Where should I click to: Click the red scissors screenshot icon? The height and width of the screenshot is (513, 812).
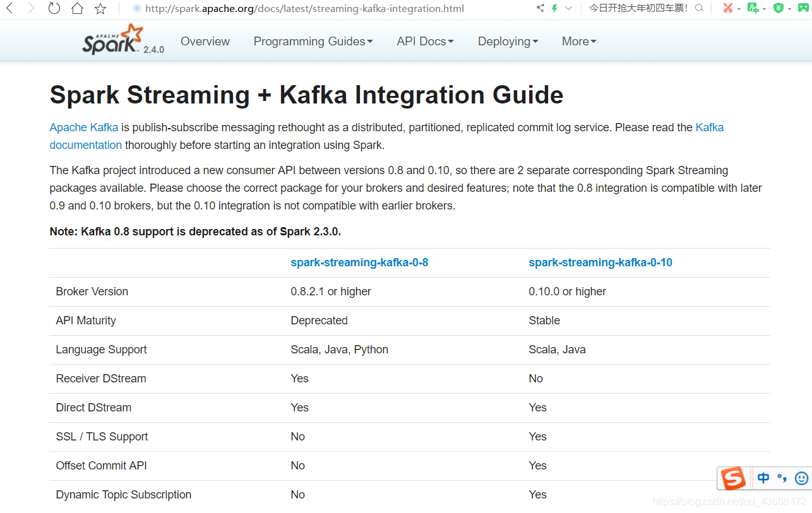(x=728, y=8)
